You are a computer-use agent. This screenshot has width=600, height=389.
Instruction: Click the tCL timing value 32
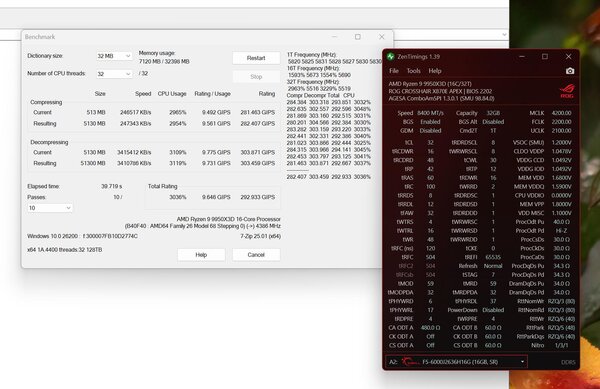[430, 142]
